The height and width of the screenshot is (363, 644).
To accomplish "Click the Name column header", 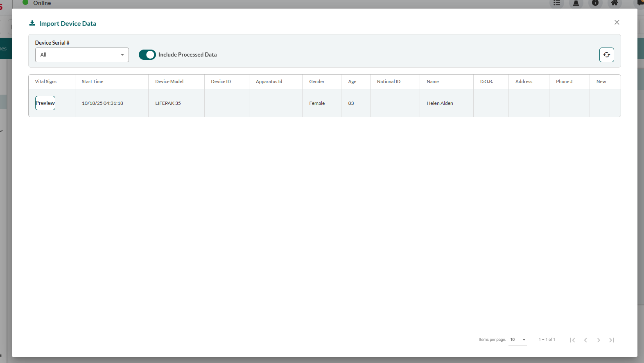I will [432, 82].
